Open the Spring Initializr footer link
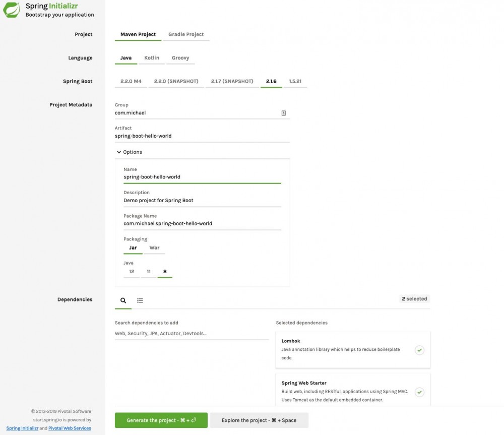 tap(22, 428)
